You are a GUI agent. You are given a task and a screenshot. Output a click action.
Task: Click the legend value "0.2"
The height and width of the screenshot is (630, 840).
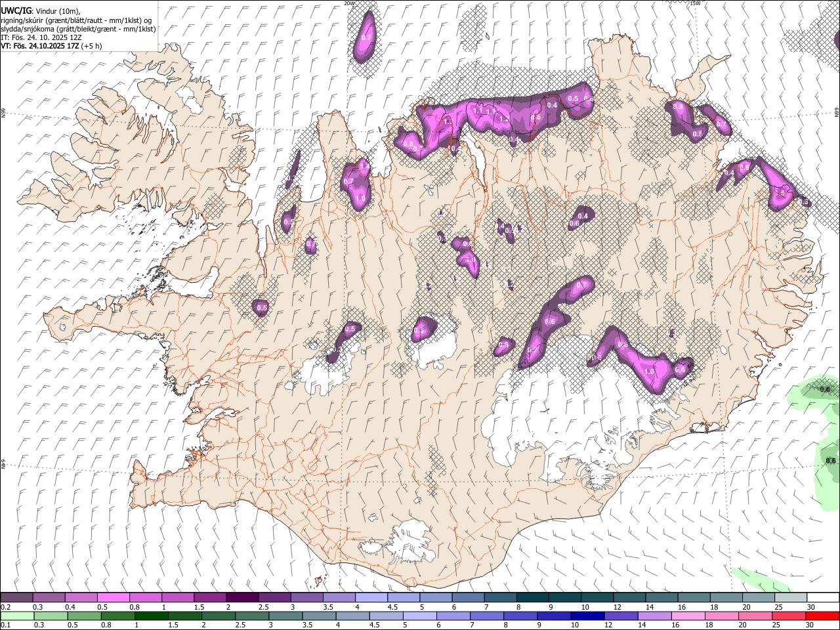click(6, 607)
